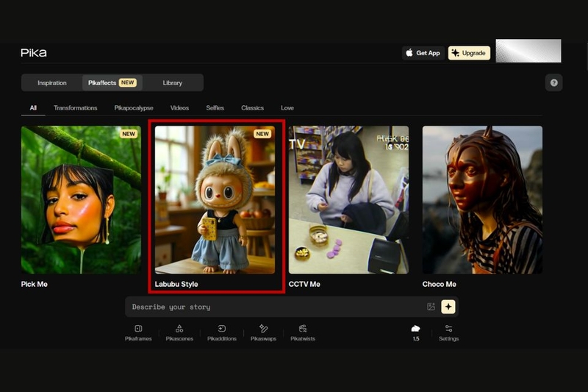Switch to the Inspiration tab
Screen dimensions: 588x392
51,82
